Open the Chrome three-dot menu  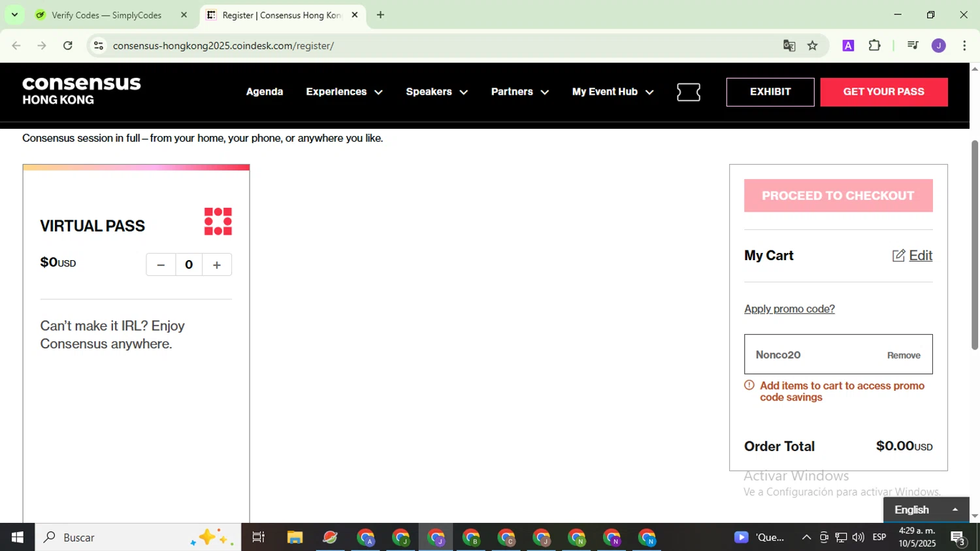pyautogui.click(x=964, y=46)
